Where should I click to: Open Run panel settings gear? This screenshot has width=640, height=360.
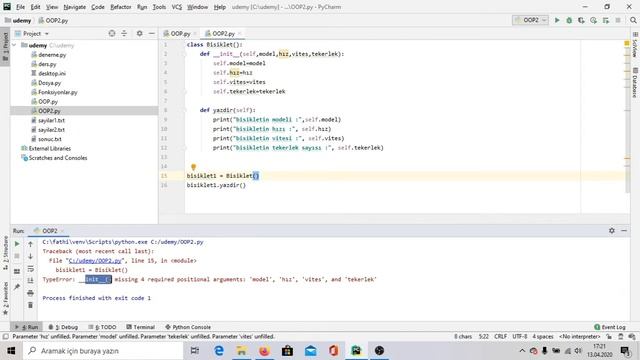point(612,231)
